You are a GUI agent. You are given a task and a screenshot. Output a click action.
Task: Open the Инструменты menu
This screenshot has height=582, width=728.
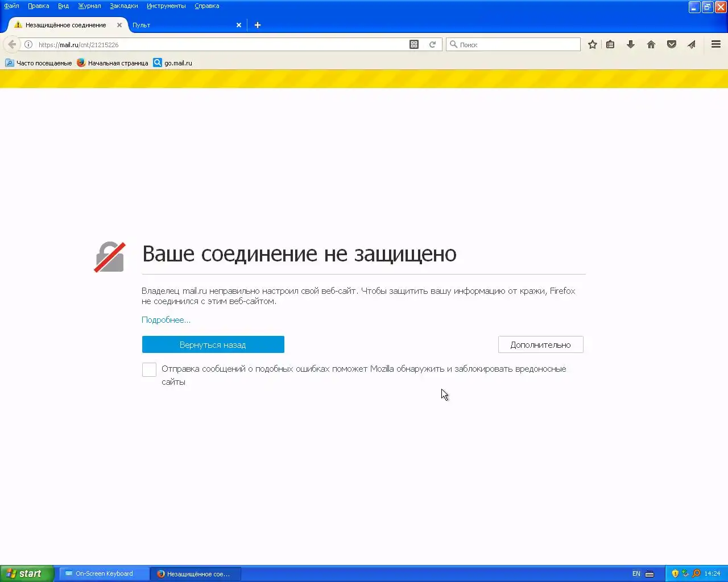click(166, 6)
